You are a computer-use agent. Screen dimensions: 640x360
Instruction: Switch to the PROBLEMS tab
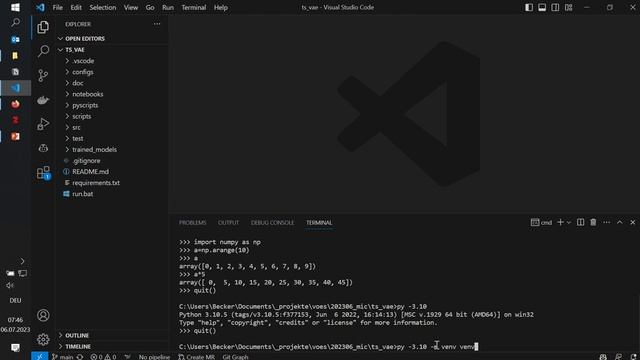pyautogui.click(x=193, y=222)
